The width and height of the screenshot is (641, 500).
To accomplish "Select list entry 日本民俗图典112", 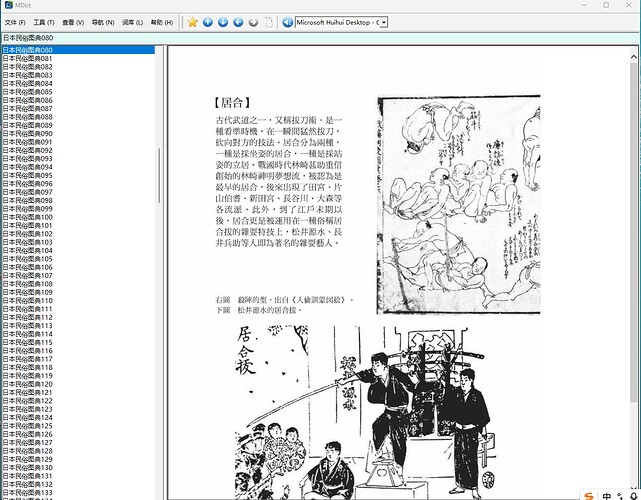I will point(78,317).
